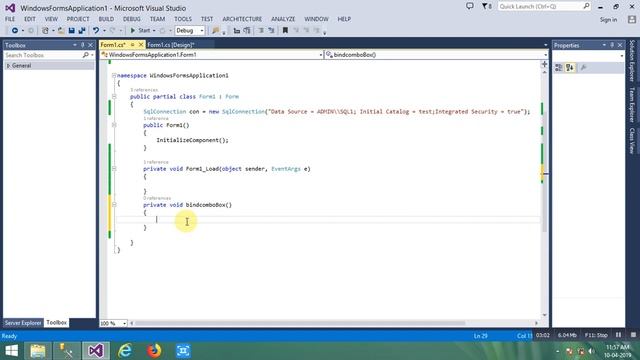Collapse the Form1 class outline
Screen dimensions: 640x360
(114, 97)
